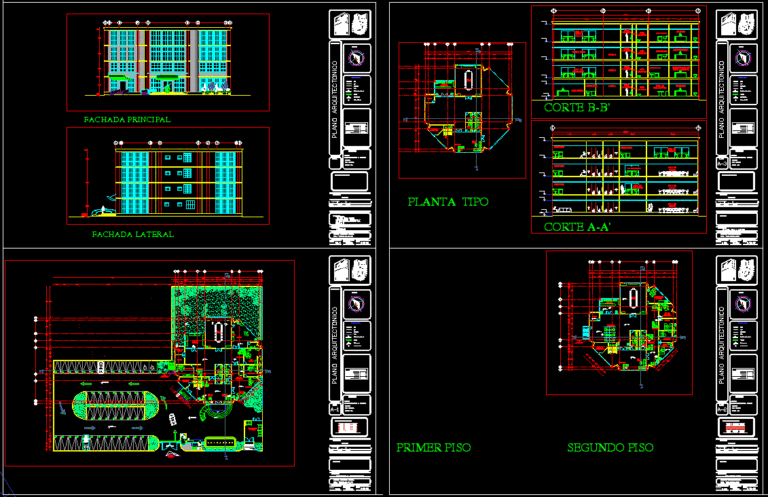Select building logo icon on second floor title block
Viewport: 768px width, 497px height.
[737, 270]
